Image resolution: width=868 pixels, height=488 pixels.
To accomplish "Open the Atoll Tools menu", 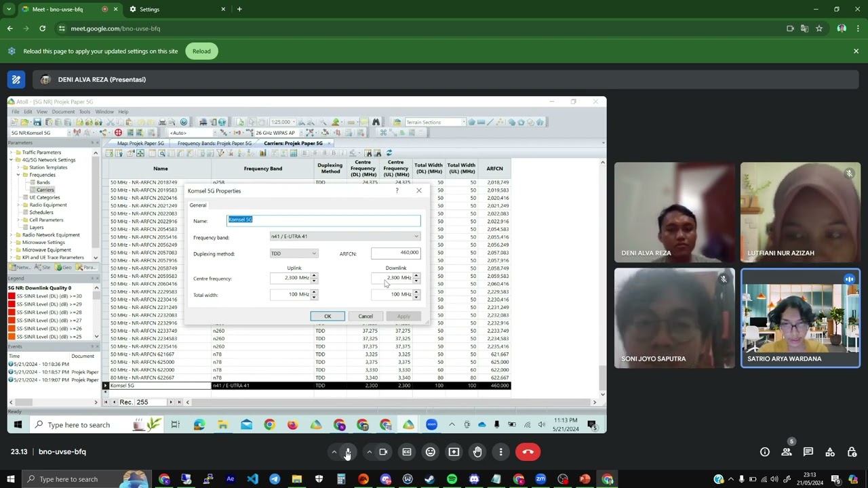I will (x=84, y=112).
